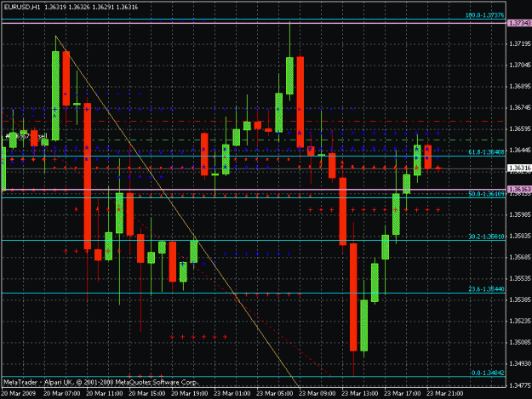
Task: Click the 1.36595 price axis value
Action: pos(519,128)
